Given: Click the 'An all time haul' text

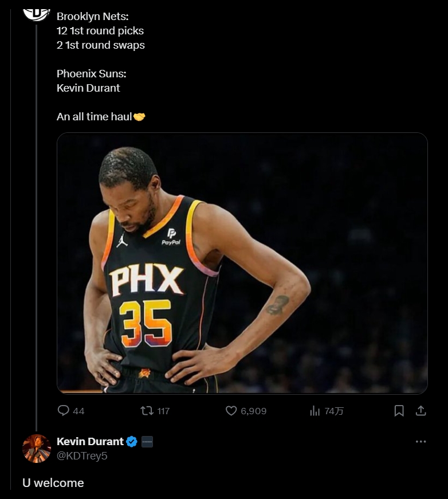Looking at the screenshot, I should click(x=94, y=117).
